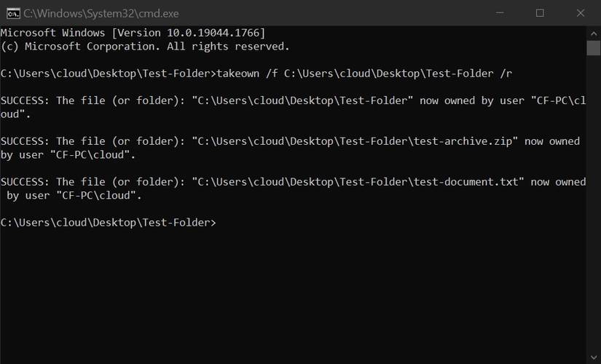Screen dimensions: 601x364
Task: Click the vertical scrollbar thumb
Action: click(593, 47)
